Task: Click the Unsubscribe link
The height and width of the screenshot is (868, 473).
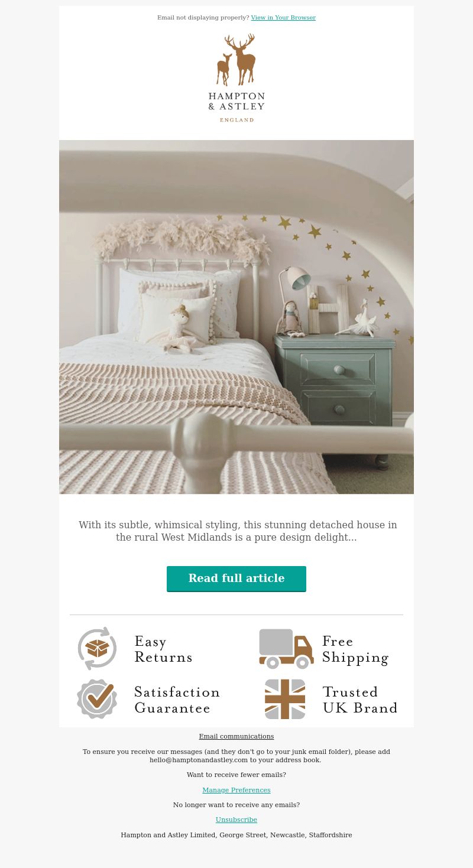Action: 237,820
